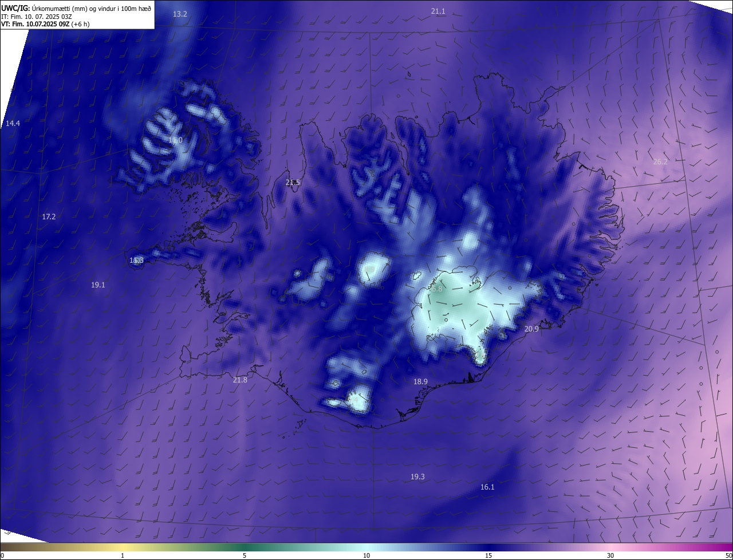
Task: Click the 'IT: Fim. 10. 07. 2025 03Z' line
Action: tap(37, 17)
